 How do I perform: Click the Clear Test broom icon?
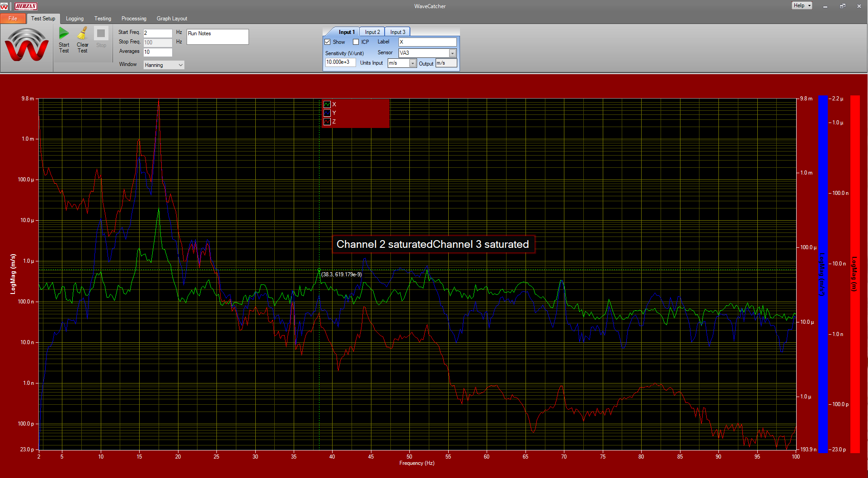tap(82, 33)
